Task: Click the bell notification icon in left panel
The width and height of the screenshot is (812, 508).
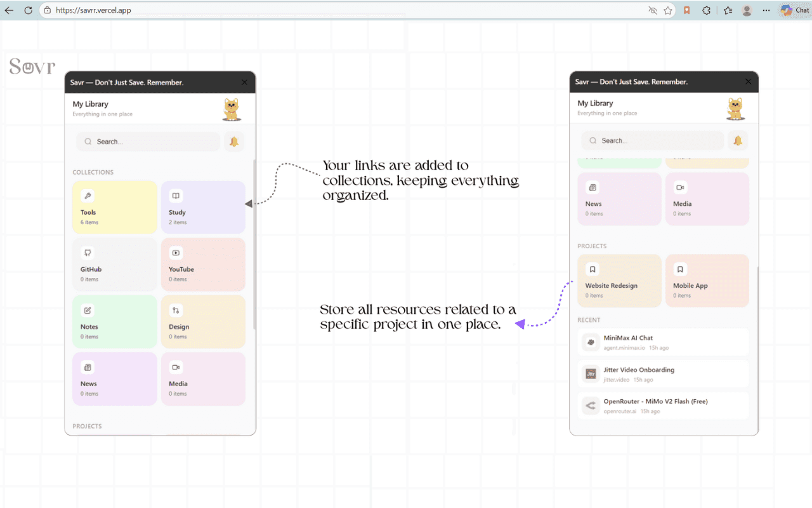Action: (234, 142)
